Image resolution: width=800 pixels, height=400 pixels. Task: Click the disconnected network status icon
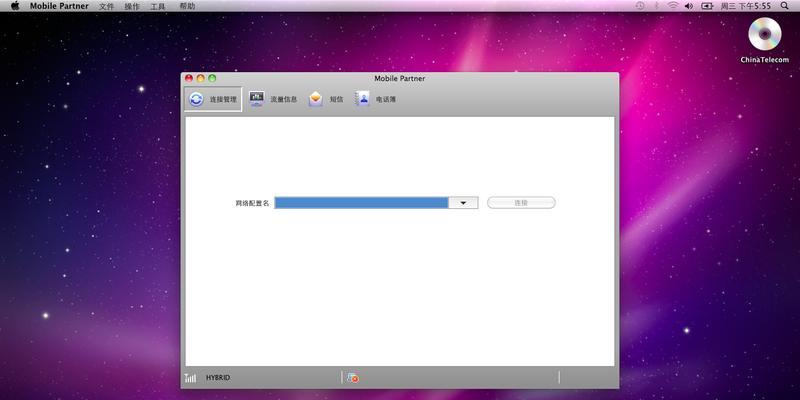353,378
